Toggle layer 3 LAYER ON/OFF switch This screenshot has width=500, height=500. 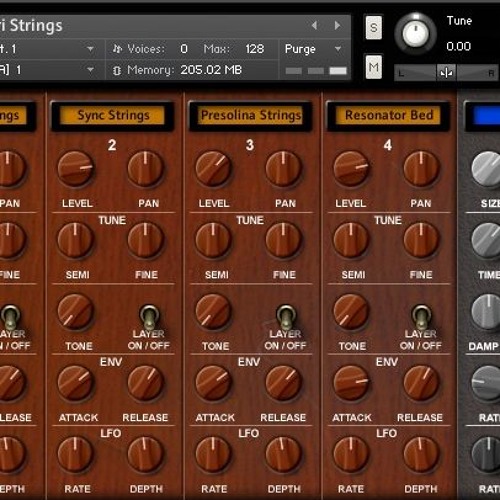286,317
